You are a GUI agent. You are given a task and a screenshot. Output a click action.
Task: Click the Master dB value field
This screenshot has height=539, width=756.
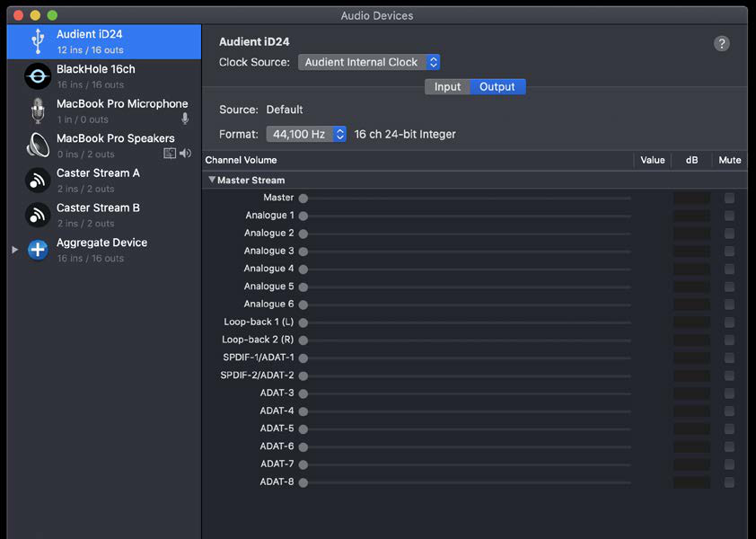692,198
